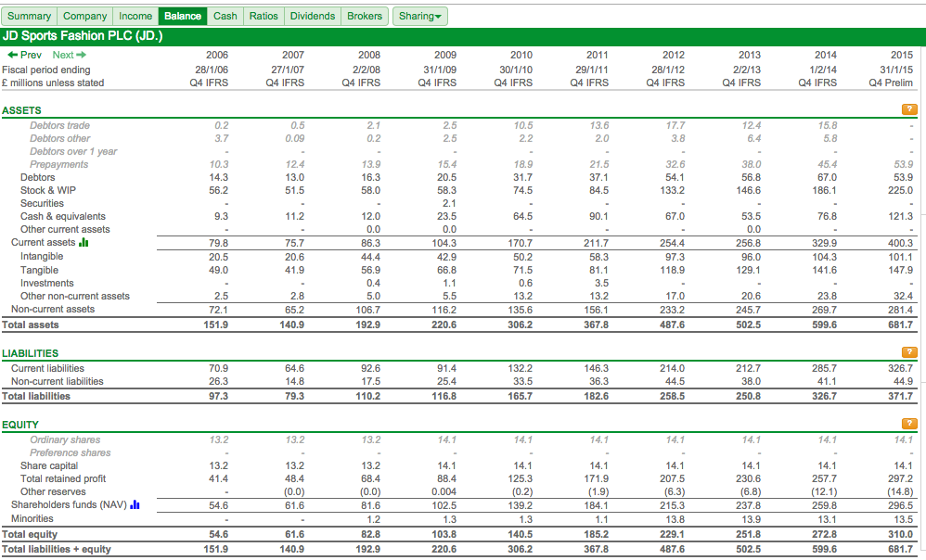
Task: Select the 2015 year column header
Action: coord(901,55)
